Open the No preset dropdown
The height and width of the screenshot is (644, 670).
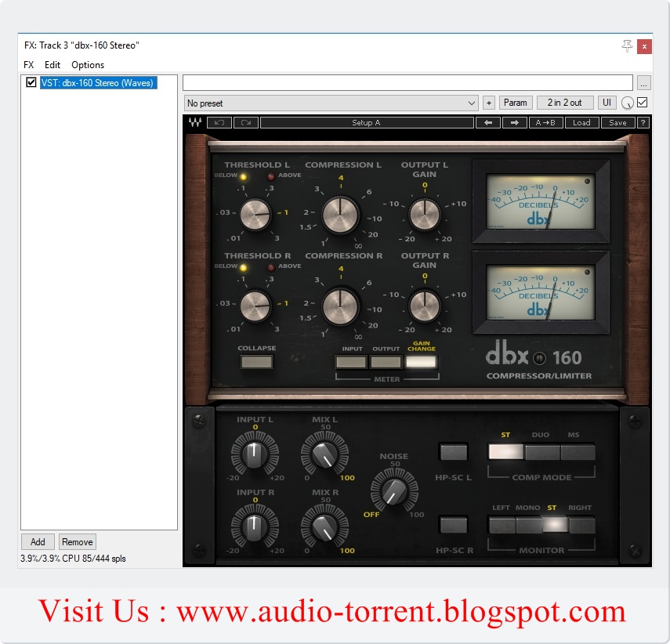[331, 103]
